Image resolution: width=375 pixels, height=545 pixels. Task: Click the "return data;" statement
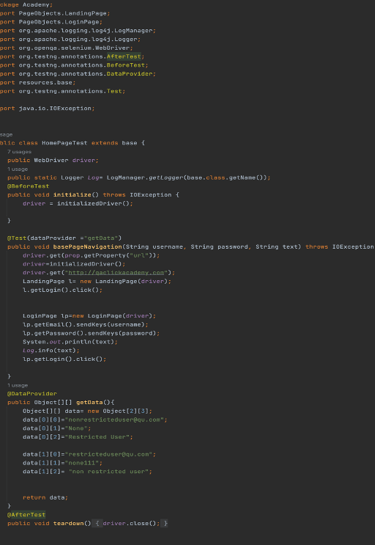tap(45, 497)
